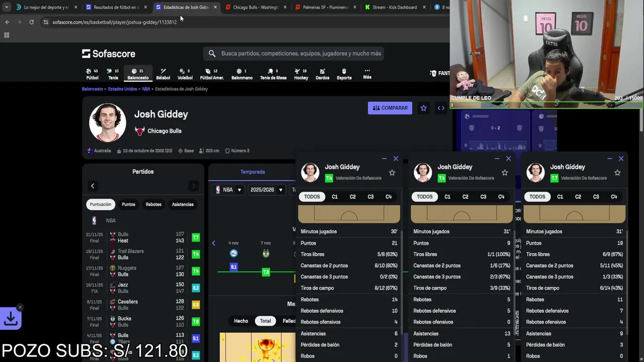Open the Nuggets vs Bulls match
The width and height of the screenshot is (644, 362).
[143, 271]
